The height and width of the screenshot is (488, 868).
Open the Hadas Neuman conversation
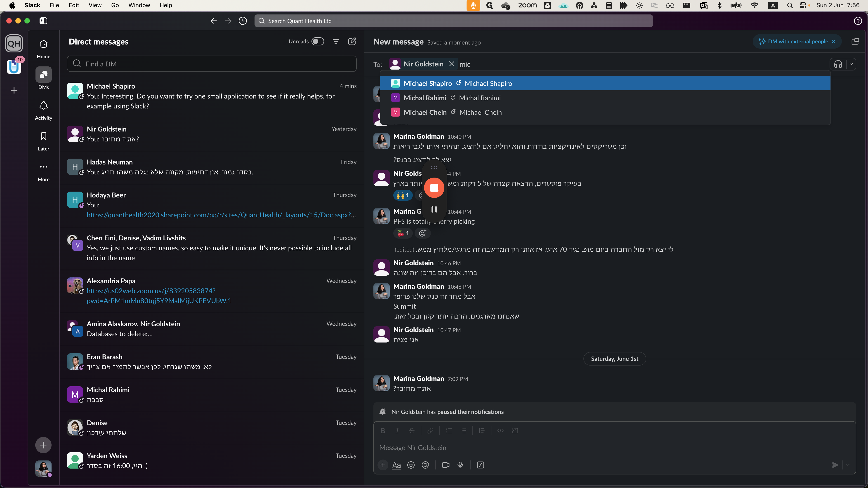212,167
